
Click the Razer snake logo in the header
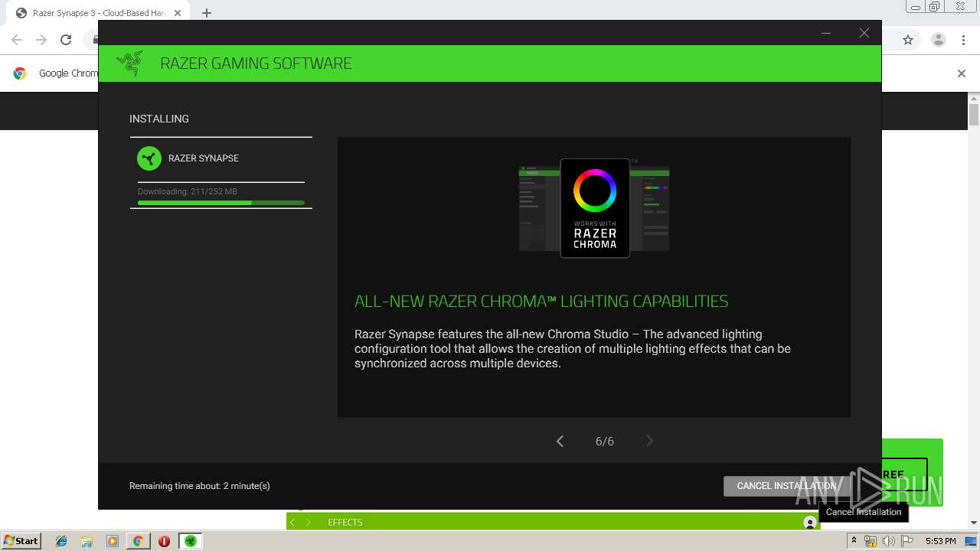click(129, 64)
